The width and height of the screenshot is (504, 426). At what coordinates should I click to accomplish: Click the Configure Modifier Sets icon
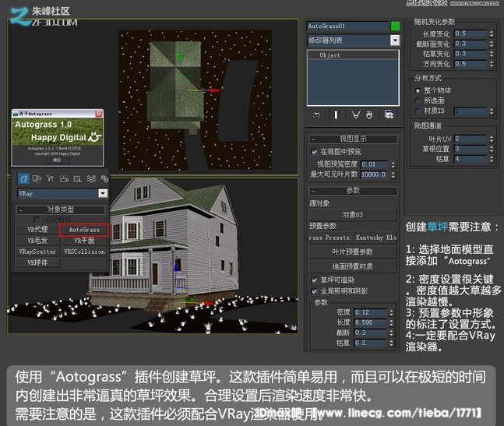(389, 114)
